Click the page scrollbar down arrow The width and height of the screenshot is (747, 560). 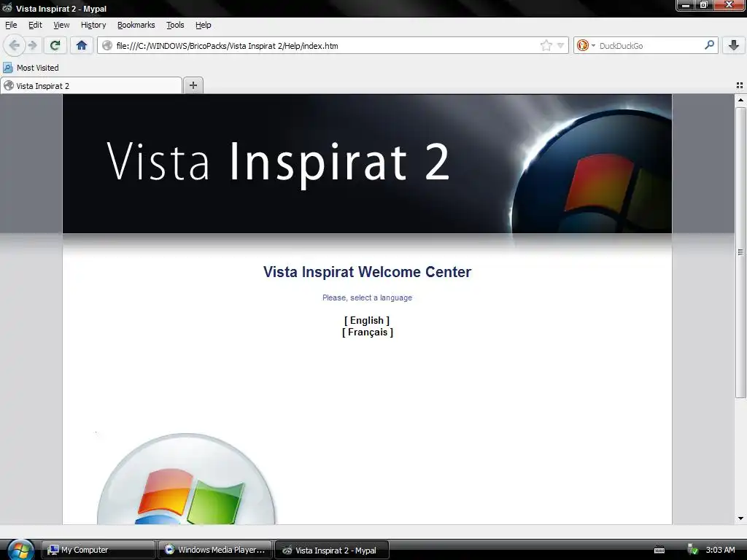coord(740,518)
